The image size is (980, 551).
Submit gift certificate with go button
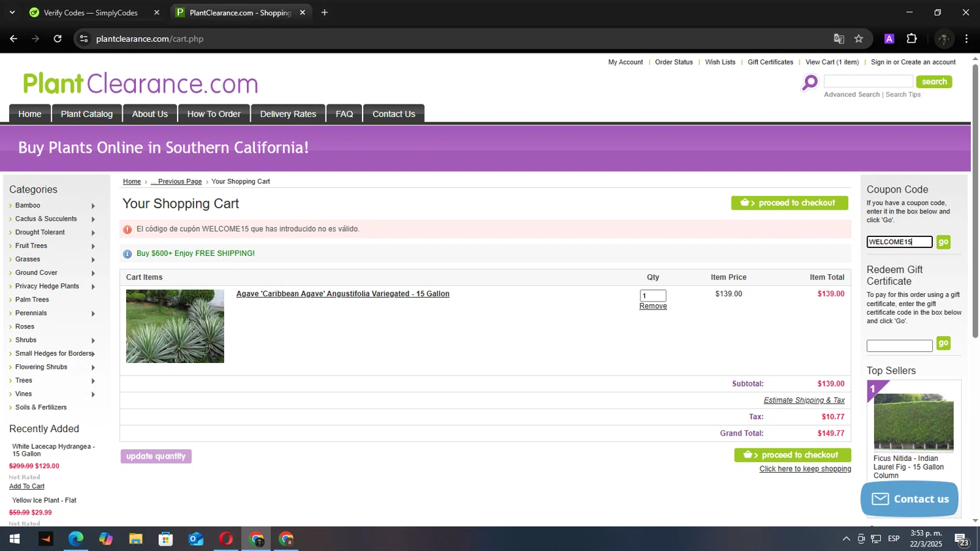point(943,343)
